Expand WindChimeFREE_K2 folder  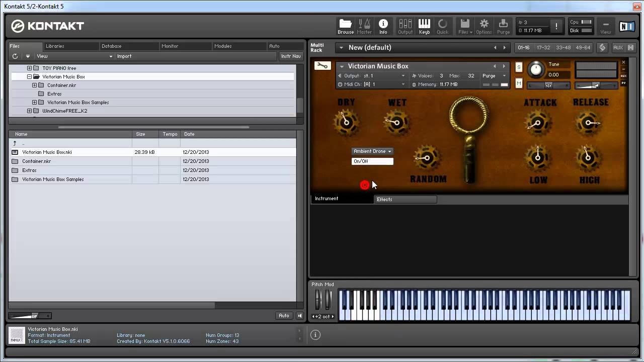click(29, 111)
